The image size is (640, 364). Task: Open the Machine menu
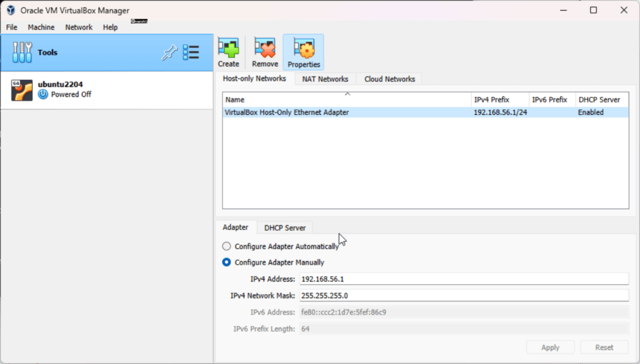[x=41, y=27]
